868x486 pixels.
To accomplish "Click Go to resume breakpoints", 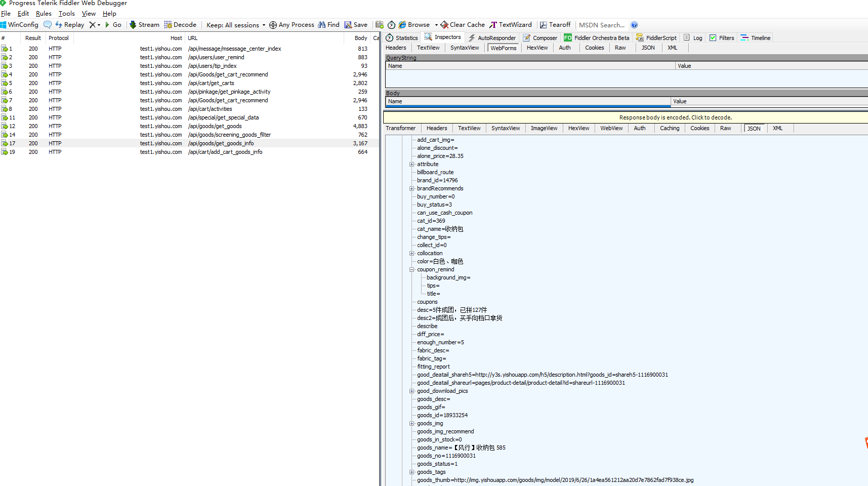I will tap(113, 25).
